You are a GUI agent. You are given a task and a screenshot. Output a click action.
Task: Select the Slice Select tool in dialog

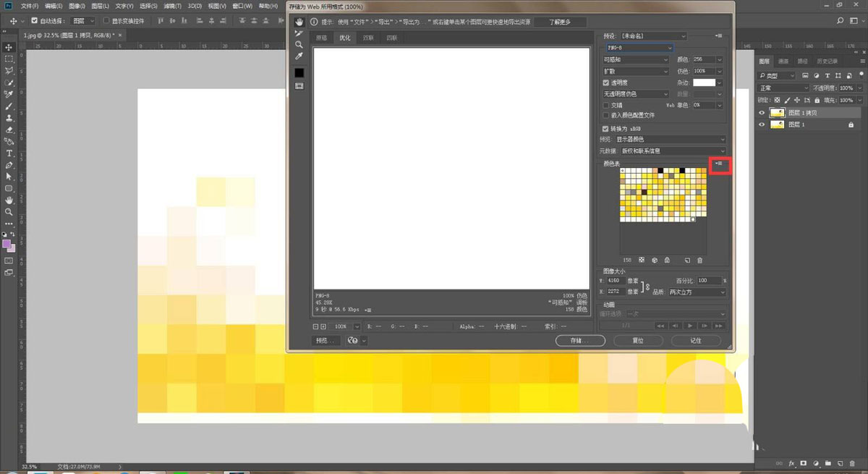point(299,33)
